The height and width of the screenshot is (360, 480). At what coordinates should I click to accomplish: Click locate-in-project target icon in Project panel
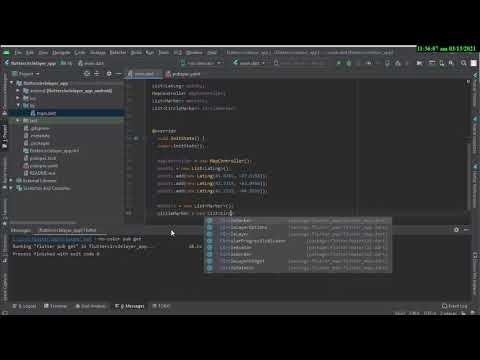click(x=87, y=74)
